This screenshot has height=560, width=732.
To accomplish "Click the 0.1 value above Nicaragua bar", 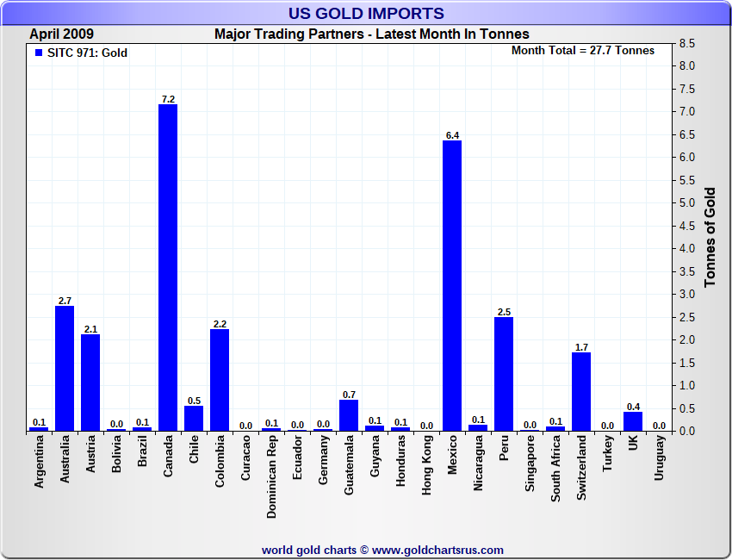I will [x=479, y=420].
